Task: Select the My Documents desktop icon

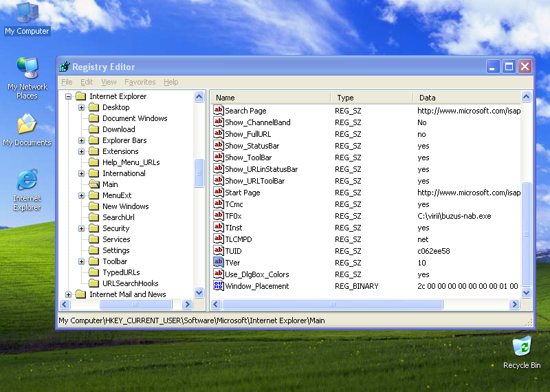Action: point(27,129)
